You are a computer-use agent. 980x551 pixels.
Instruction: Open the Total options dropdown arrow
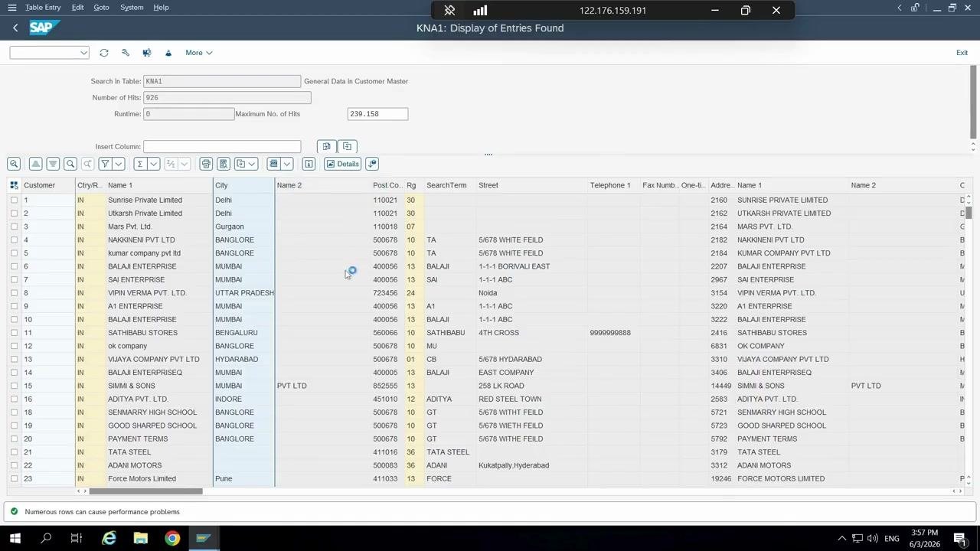click(154, 164)
